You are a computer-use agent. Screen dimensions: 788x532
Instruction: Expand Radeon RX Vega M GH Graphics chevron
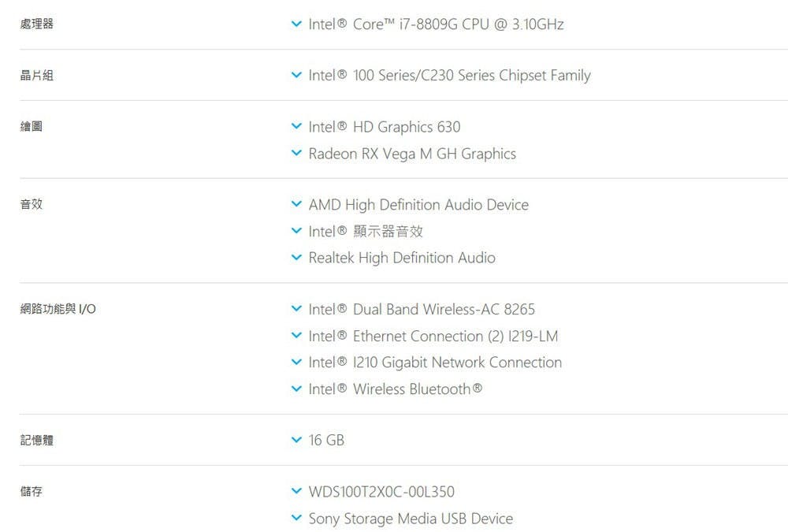coord(296,154)
